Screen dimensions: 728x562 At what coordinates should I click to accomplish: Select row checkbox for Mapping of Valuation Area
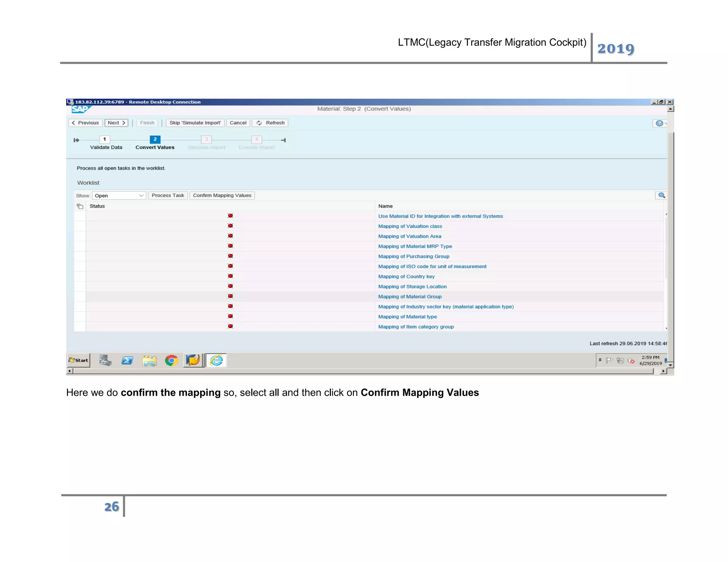(80, 236)
